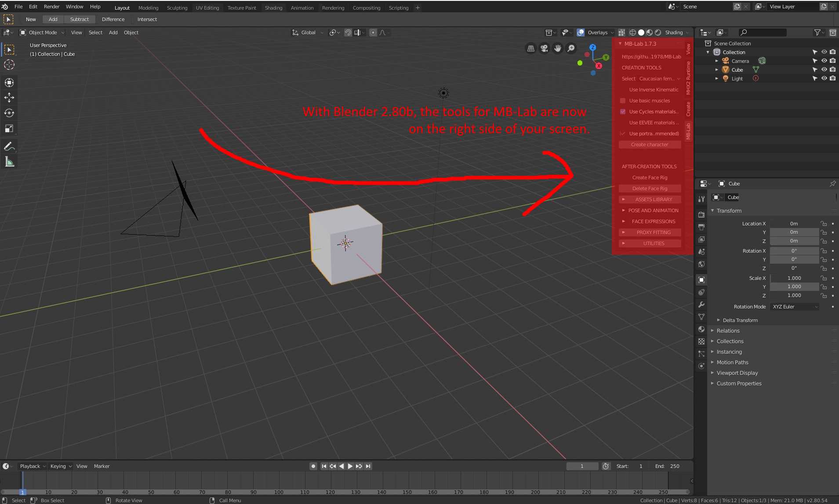This screenshot has height=504, width=839.
Task: Select the Measure tool
Action: 9,161
